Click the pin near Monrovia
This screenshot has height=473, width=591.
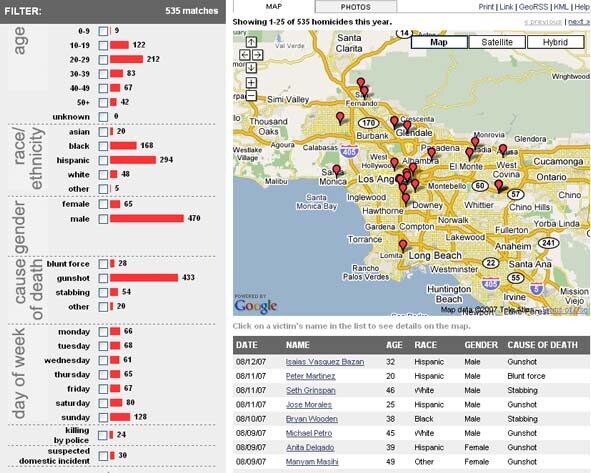pyautogui.click(x=475, y=142)
